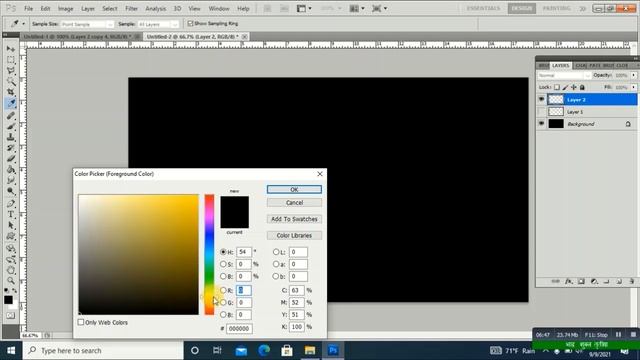Click the Create new layer icon
The width and height of the screenshot is (640, 360).
pos(619,281)
